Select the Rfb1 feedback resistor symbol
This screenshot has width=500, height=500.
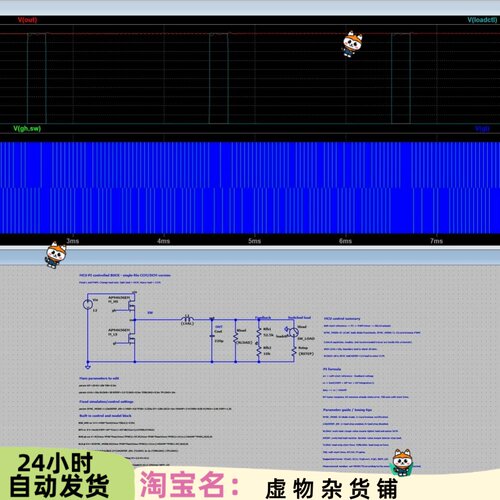click(x=259, y=332)
